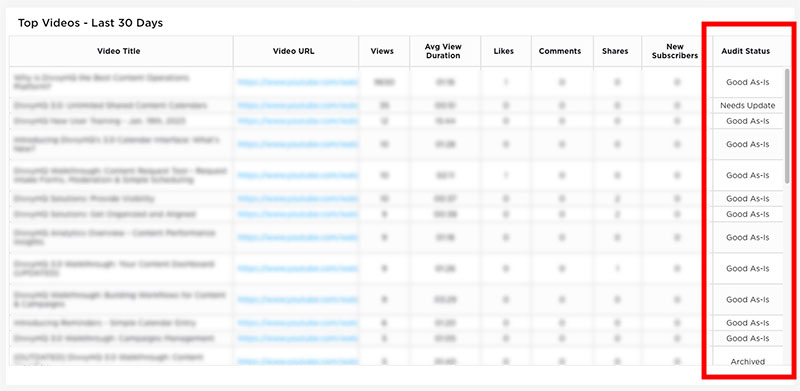Sort by New Subscribers column header
This screenshot has height=391, width=800.
click(x=674, y=51)
